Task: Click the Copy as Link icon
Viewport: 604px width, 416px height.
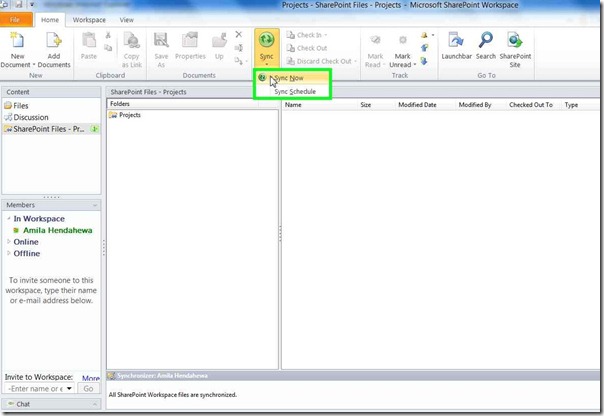Action: (x=132, y=41)
